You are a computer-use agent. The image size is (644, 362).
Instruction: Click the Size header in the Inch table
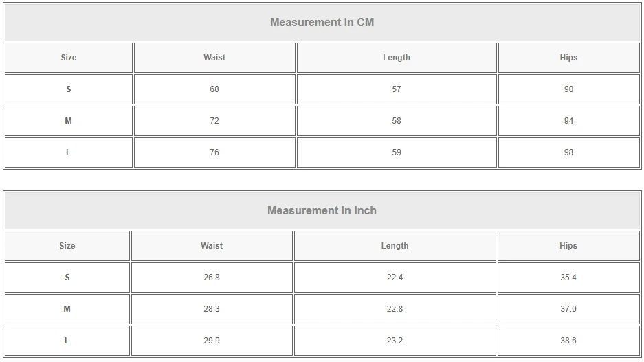[x=67, y=246]
